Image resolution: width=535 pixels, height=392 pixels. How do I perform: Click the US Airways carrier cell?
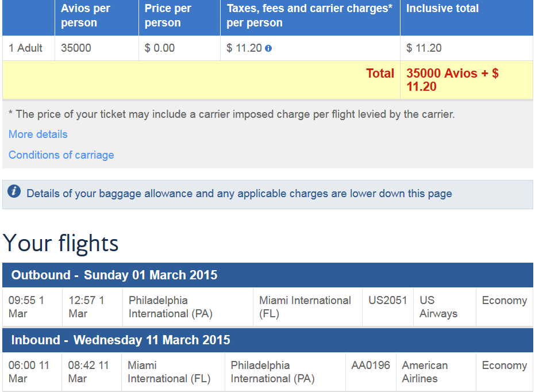tap(445, 307)
